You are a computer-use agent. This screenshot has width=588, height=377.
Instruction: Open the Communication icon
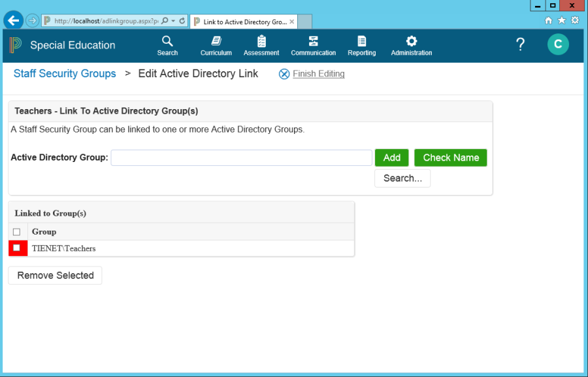313,42
